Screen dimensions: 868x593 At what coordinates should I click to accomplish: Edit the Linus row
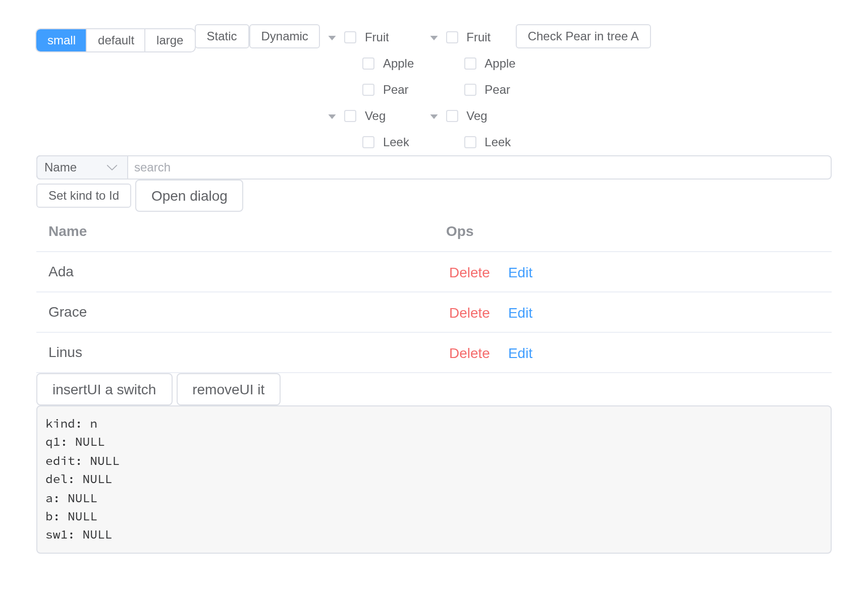520,353
